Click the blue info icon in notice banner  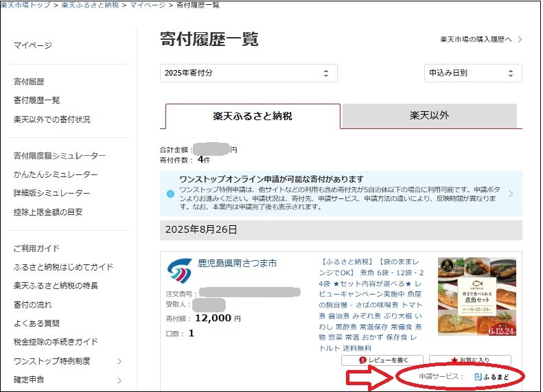[170, 194]
